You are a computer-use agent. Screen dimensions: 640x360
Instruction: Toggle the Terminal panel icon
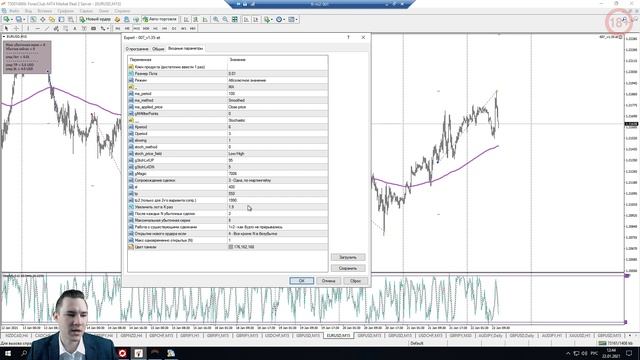pyautogui.click(x=61, y=19)
